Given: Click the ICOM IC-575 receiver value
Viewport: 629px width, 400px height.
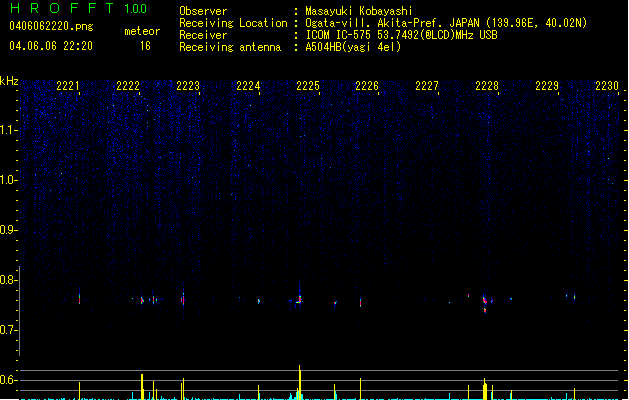Looking at the screenshot, I should point(401,35).
